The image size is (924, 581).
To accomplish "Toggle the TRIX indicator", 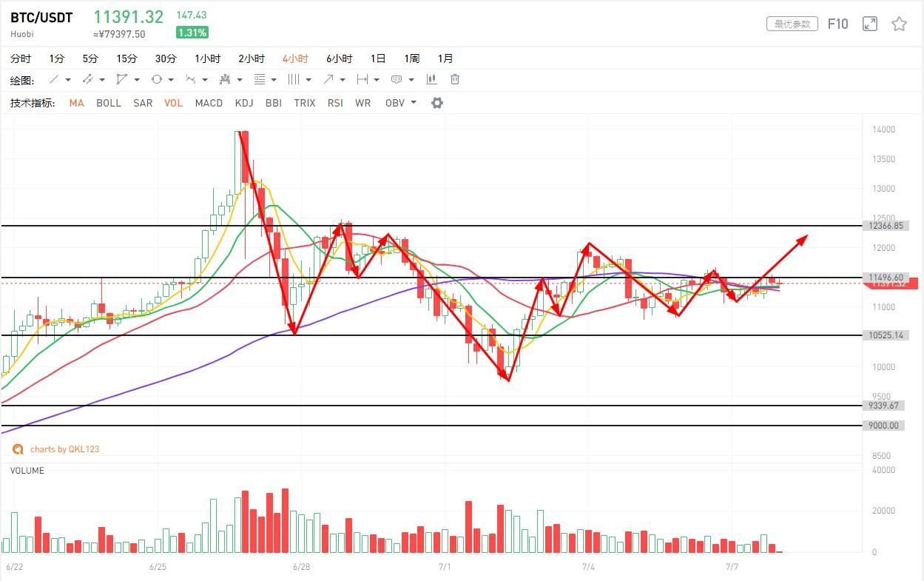I will (x=305, y=103).
